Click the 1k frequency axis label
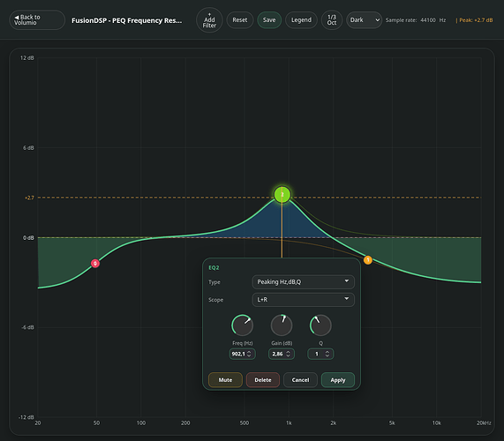Image resolution: width=504 pixels, height=441 pixels. pos(289,423)
